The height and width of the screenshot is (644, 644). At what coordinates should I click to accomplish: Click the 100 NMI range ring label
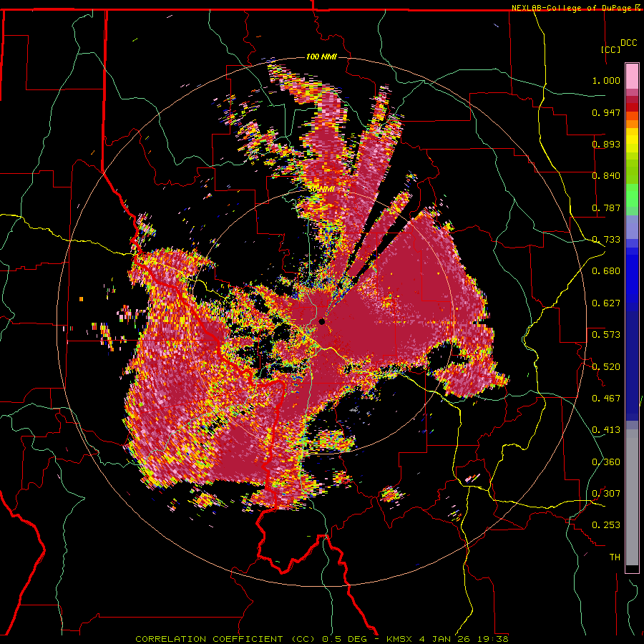tap(321, 57)
